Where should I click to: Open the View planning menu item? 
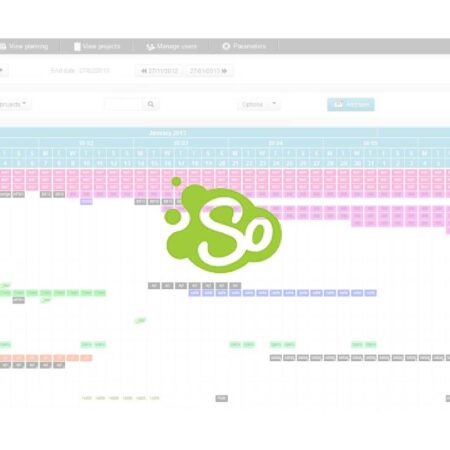[25, 46]
